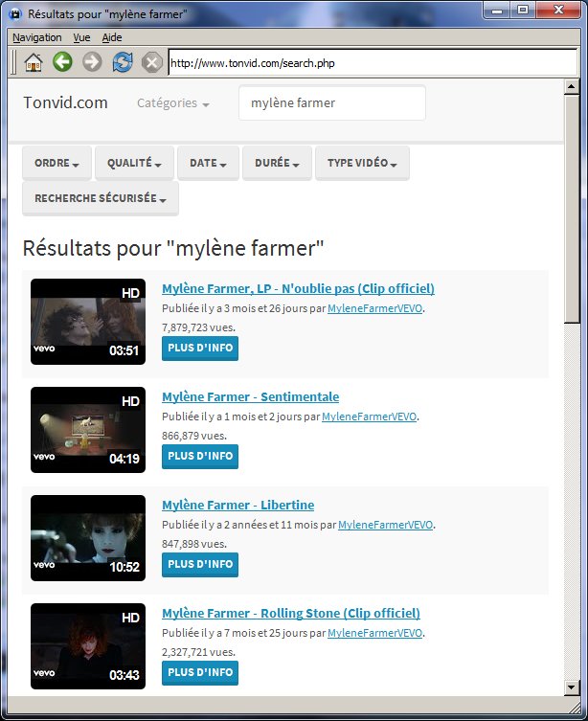
Task: Click the grey Forward arrow icon
Action: [x=92, y=61]
